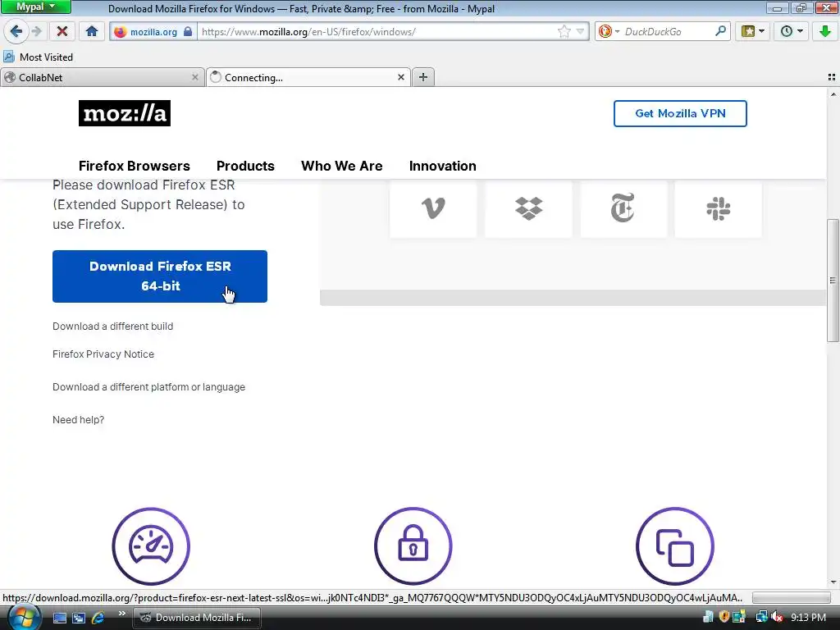The image size is (840, 630).
Task: Close the CollabNet tab
Action: pos(195,77)
